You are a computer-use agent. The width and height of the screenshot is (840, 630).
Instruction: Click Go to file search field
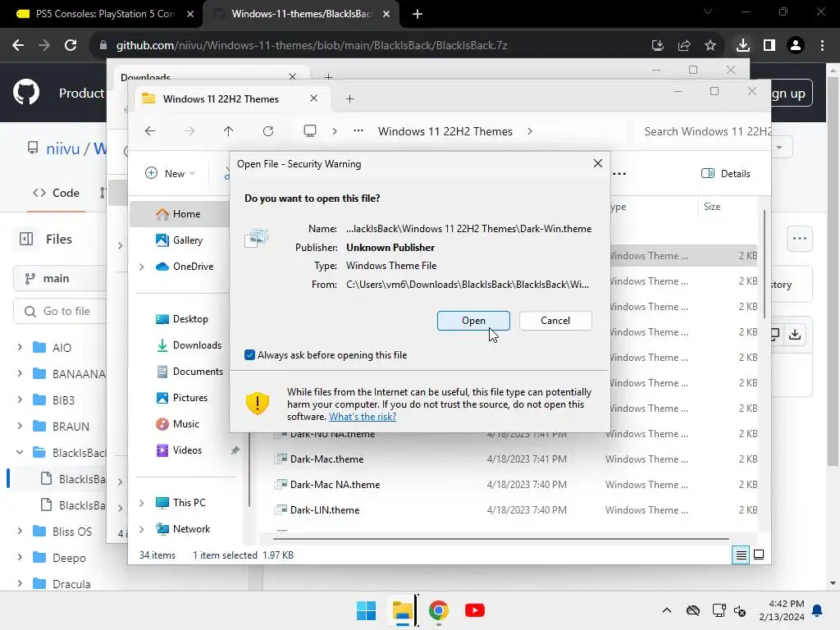[x=59, y=311]
